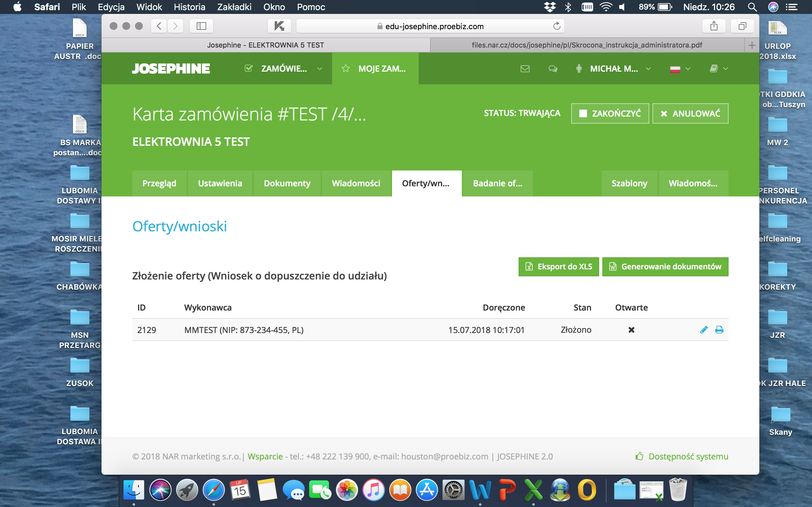Expand the ZAMÓWIE... dropdown menu
Image resolution: width=812 pixels, height=507 pixels.
(x=284, y=69)
